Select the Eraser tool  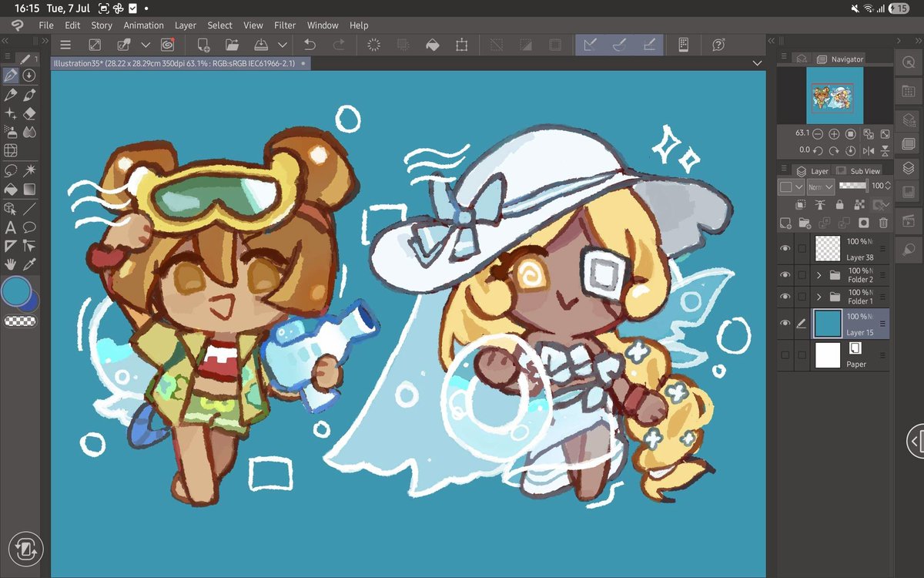pyautogui.click(x=29, y=113)
